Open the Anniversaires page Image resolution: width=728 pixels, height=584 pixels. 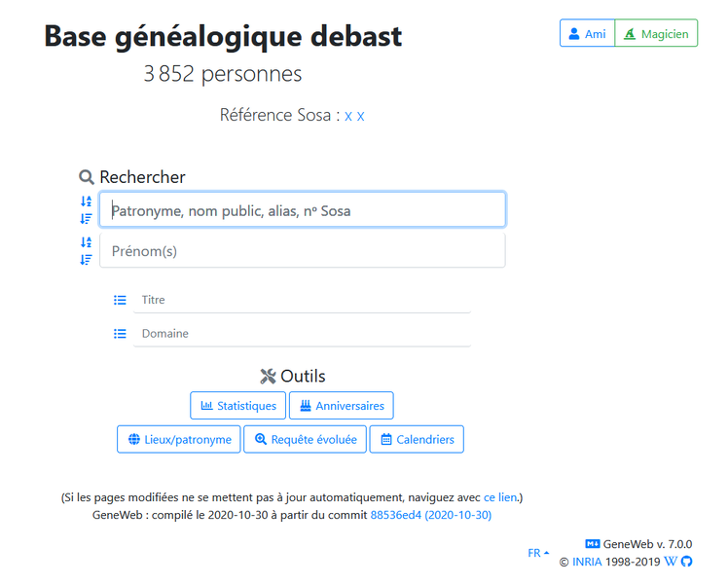point(341,406)
